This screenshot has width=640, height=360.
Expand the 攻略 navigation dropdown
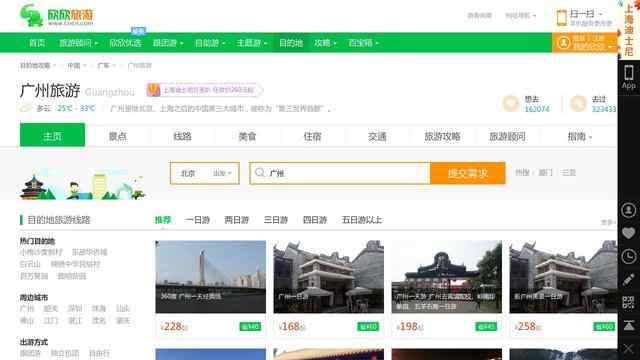tap(325, 43)
